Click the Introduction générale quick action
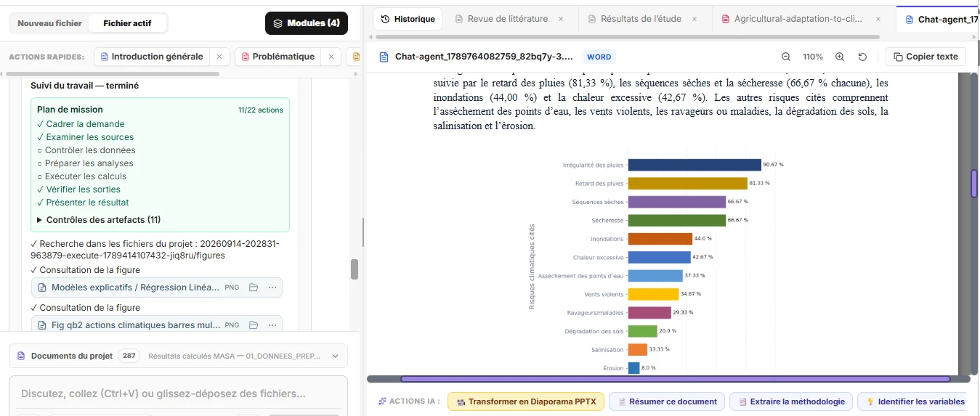 click(x=151, y=57)
